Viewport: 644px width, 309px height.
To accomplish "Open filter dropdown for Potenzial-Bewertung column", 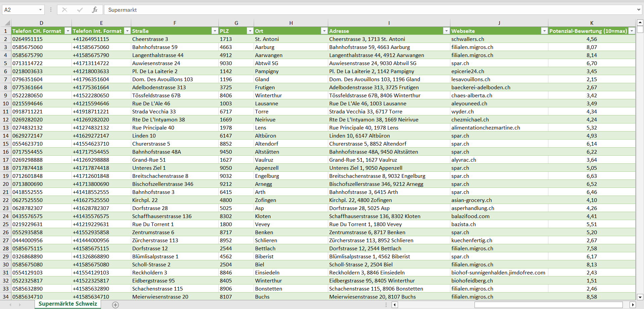I will (x=632, y=31).
